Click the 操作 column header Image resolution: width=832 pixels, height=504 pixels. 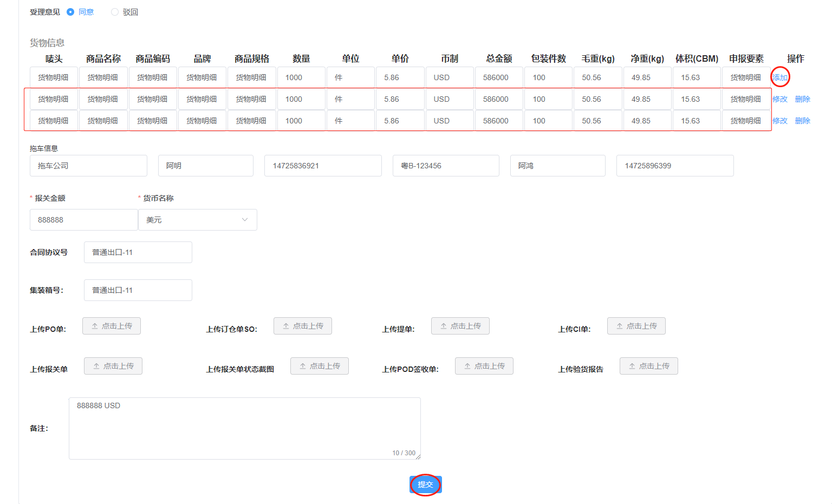(796, 58)
